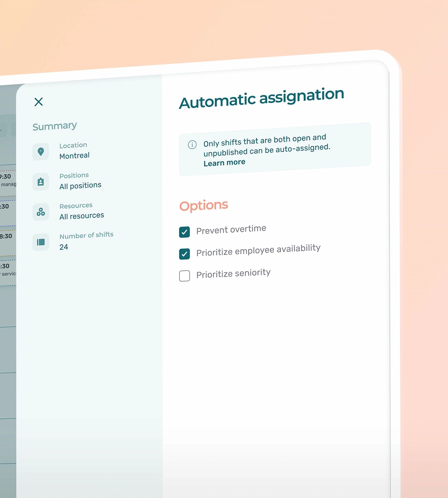Click the checked icon beside Prevent overtime

click(185, 232)
